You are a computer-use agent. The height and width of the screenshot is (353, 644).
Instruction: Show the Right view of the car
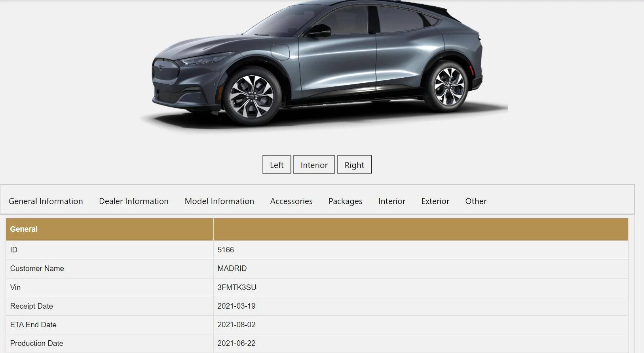click(354, 164)
